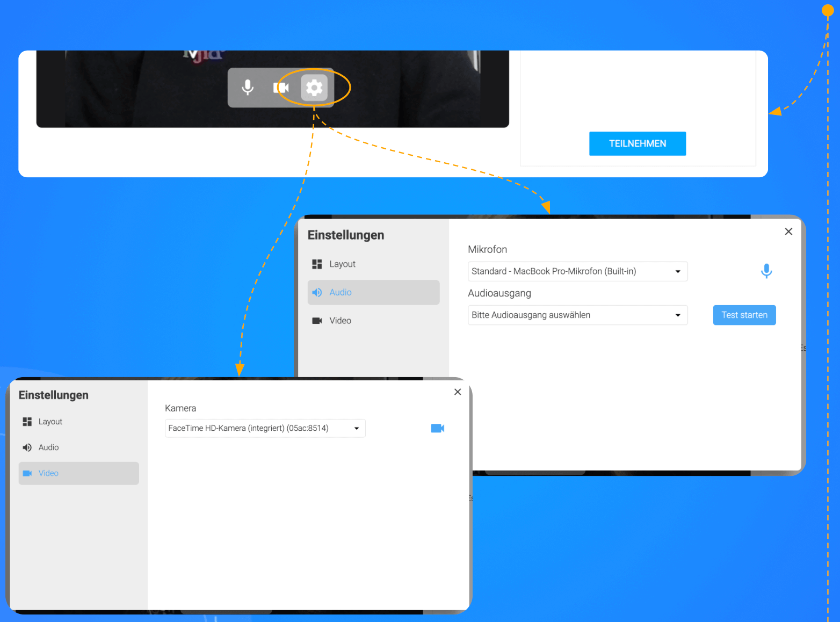Open the Kamera dropdown
Screen dimensions: 840x622
[x=265, y=428]
